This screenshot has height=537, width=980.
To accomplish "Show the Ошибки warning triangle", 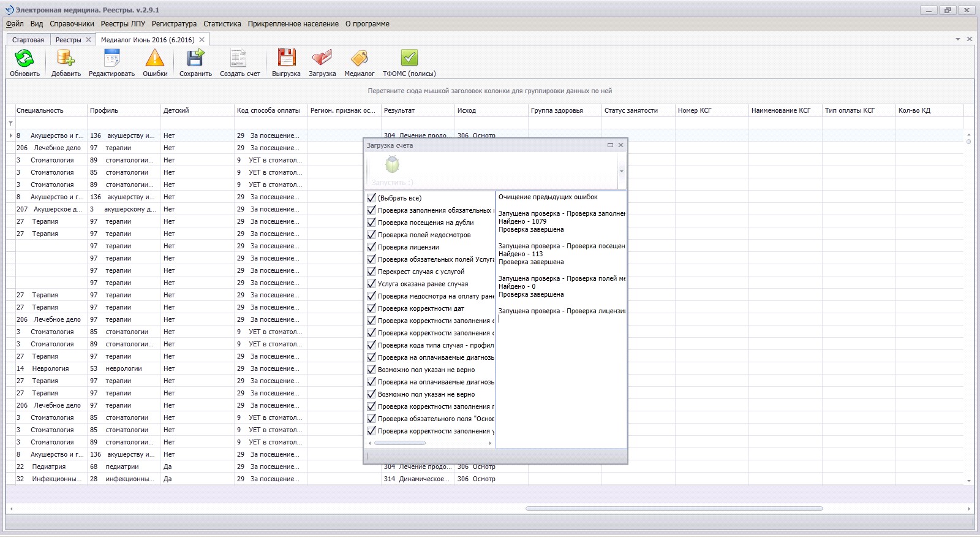I will [155, 59].
